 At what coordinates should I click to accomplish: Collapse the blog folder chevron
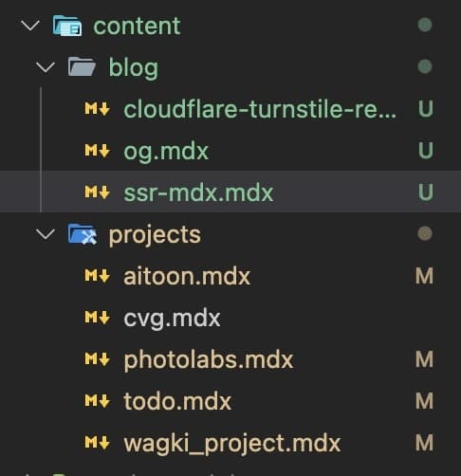[46, 67]
